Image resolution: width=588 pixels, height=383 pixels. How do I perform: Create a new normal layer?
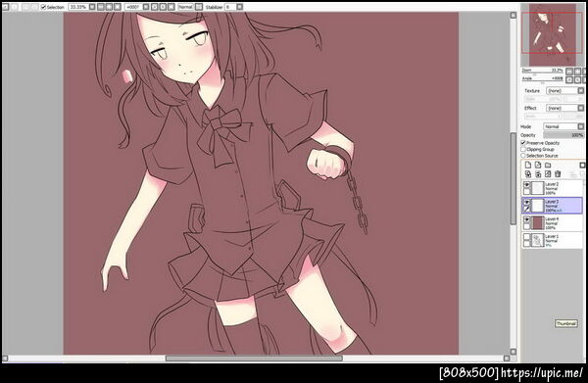tap(528, 165)
